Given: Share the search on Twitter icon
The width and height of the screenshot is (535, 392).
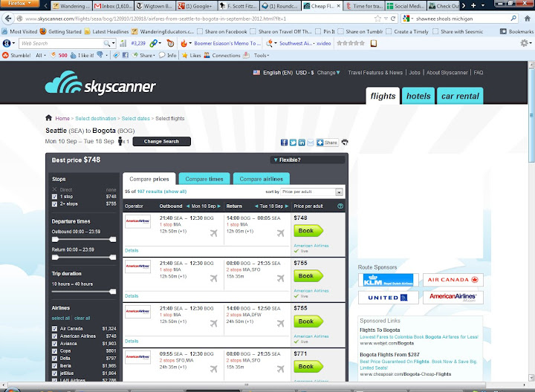Looking at the screenshot, I should click(293, 143).
